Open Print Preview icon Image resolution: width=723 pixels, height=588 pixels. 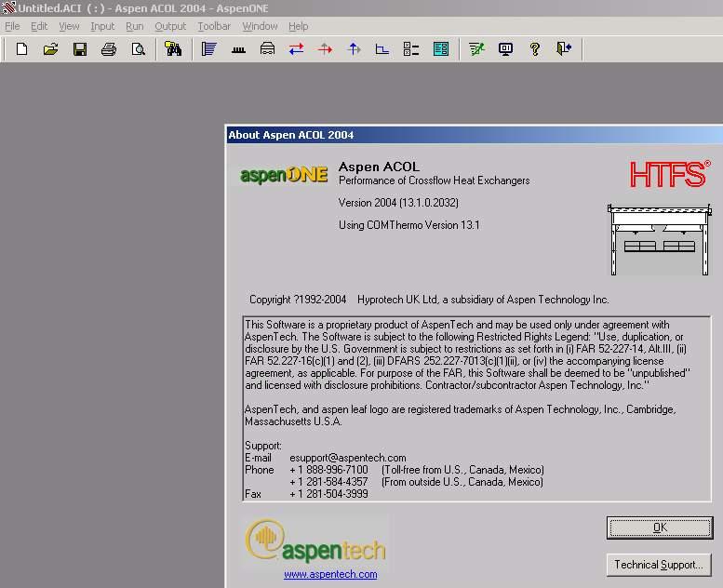click(x=138, y=49)
